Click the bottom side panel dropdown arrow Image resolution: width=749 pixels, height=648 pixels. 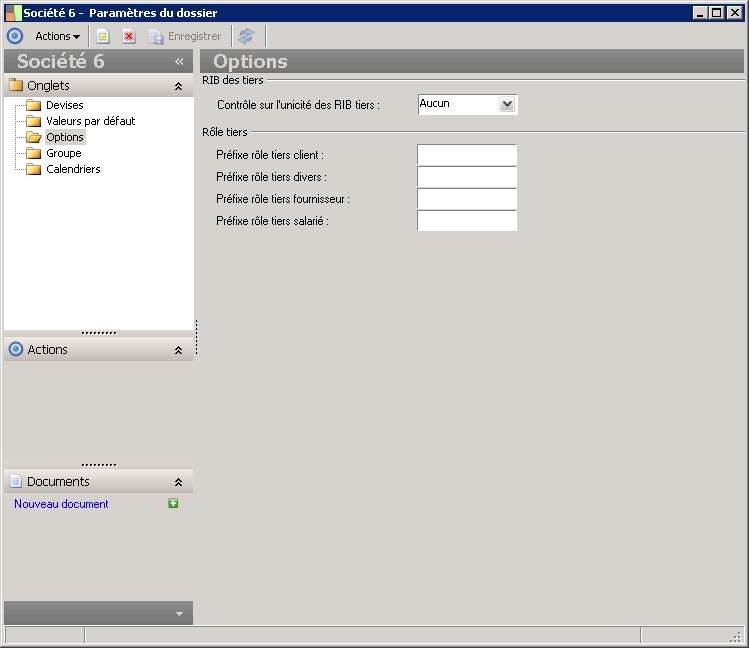tap(179, 614)
